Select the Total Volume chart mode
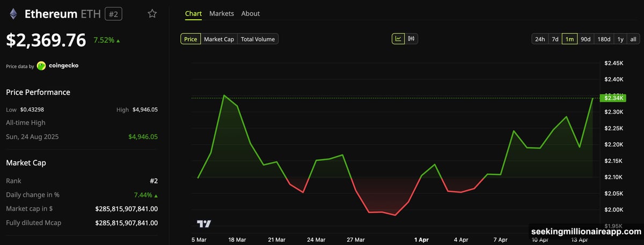The height and width of the screenshot is (245, 644). (258, 39)
